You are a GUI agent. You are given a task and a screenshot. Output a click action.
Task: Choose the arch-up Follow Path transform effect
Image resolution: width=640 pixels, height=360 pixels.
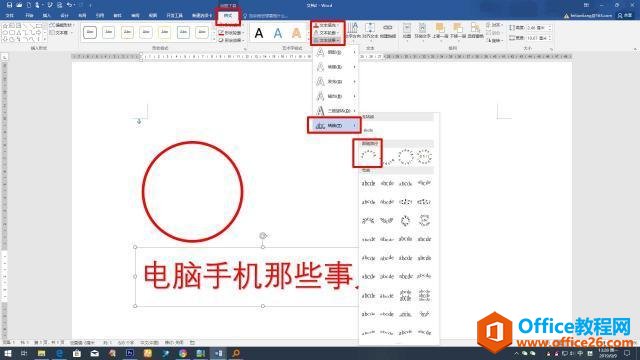click(369, 156)
